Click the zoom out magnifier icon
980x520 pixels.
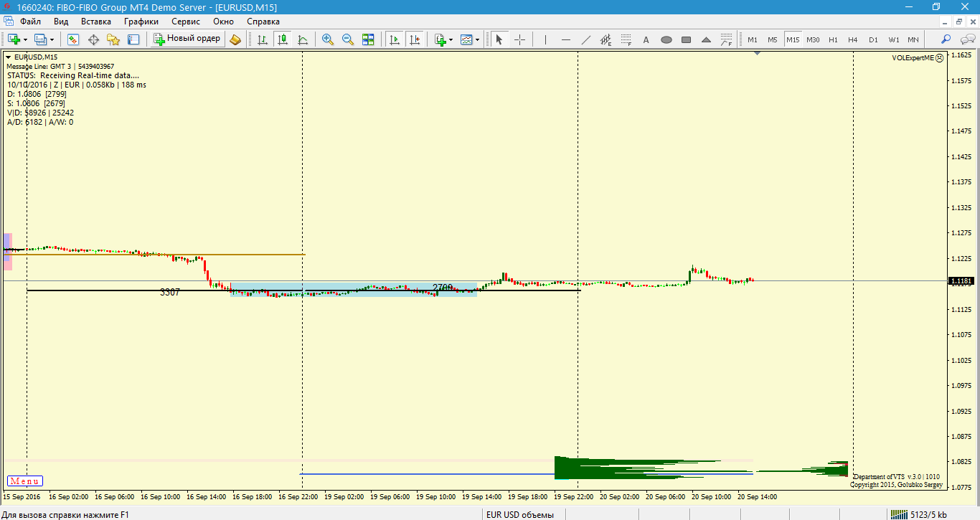[348, 39]
